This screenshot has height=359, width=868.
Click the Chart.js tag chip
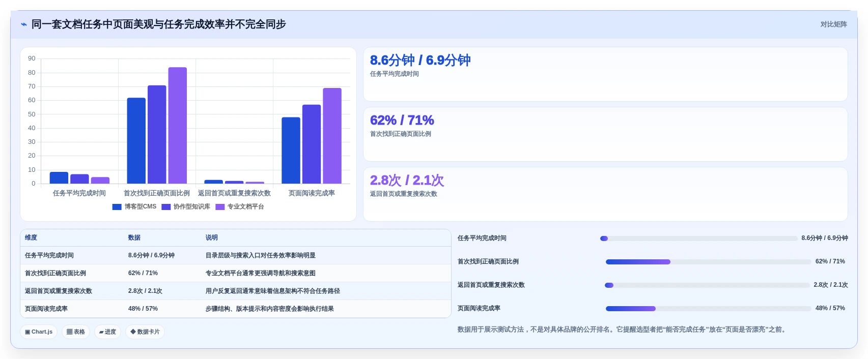(39, 332)
